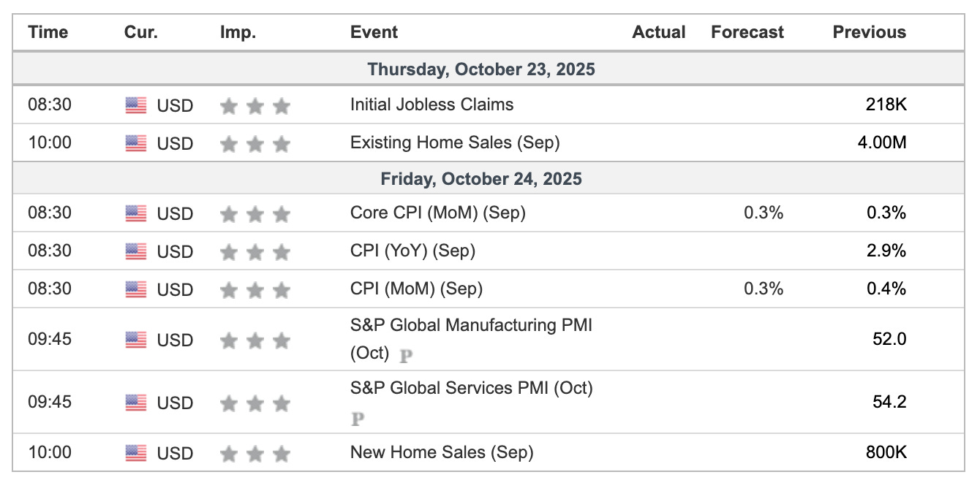Screen dimensions: 980x491
Task: Click the importance stars in the CPI (MoM) (Sep) row
Action: click(x=255, y=289)
